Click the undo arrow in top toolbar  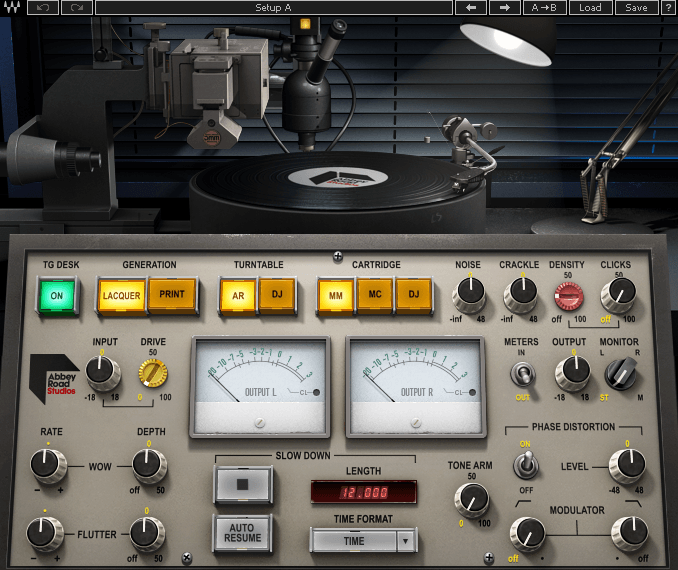coord(43,8)
